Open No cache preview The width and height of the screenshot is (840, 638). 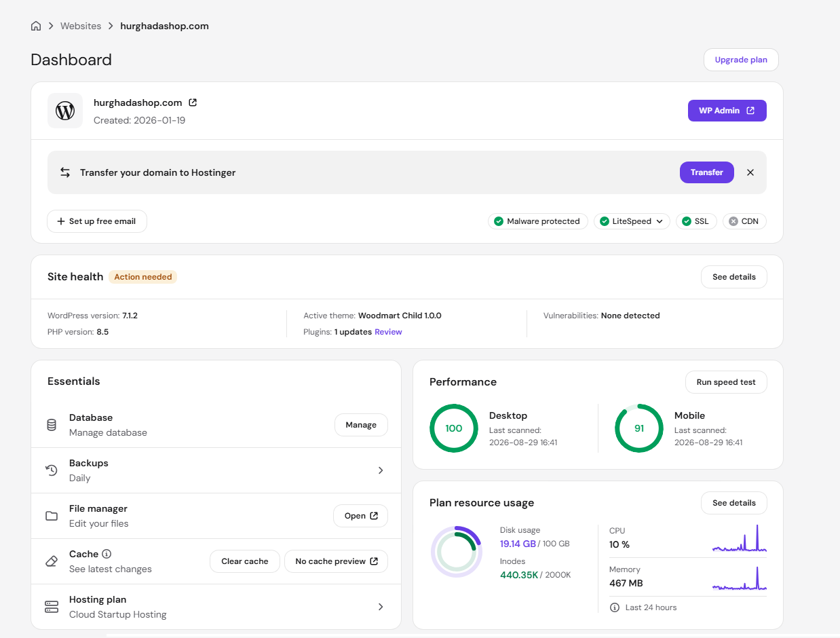pos(337,561)
